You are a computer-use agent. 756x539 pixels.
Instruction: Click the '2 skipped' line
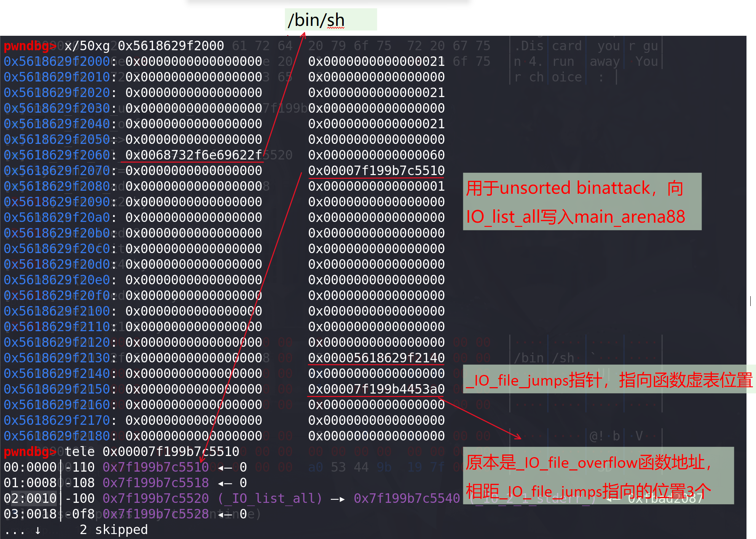[114, 529]
